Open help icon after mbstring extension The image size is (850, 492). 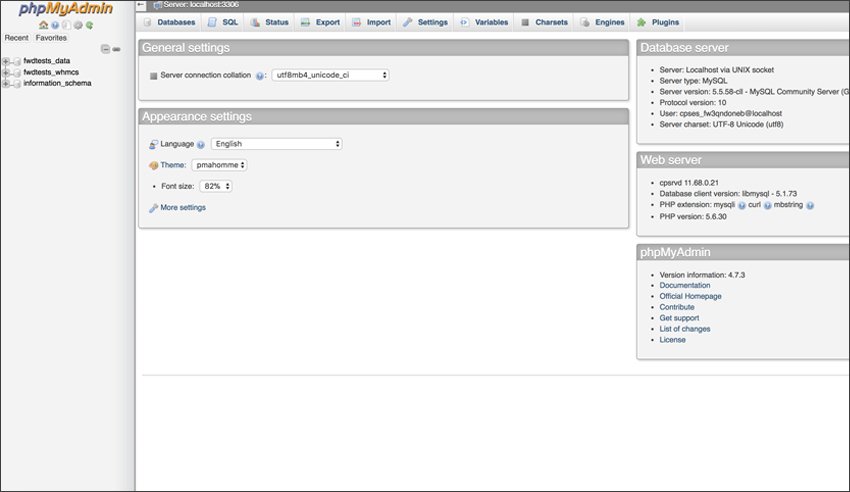point(810,205)
